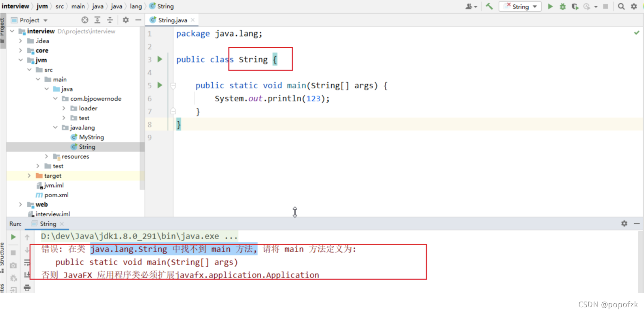644x313 pixels.
Task: Open dropdown arrow next to profiler icon
Action: [x=596, y=7]
